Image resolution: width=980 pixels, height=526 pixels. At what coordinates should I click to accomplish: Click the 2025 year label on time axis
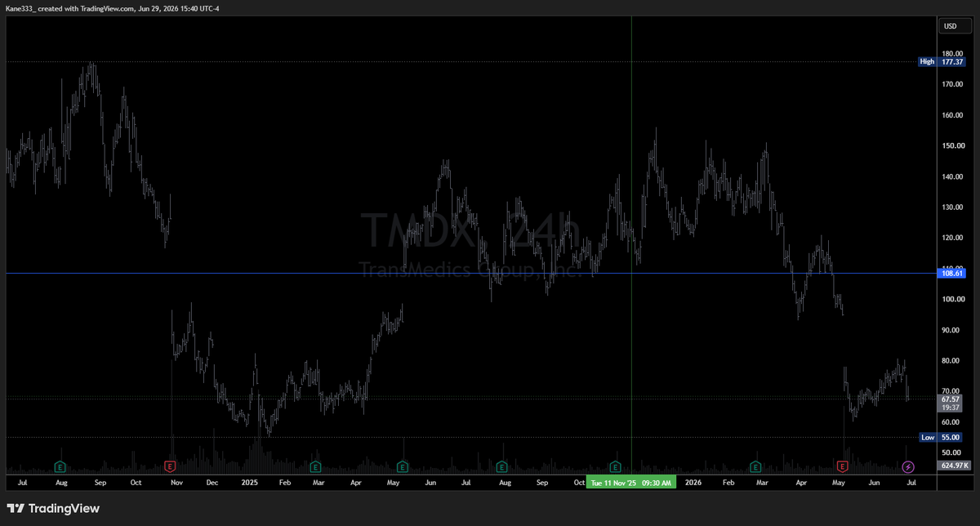point(250,483)
